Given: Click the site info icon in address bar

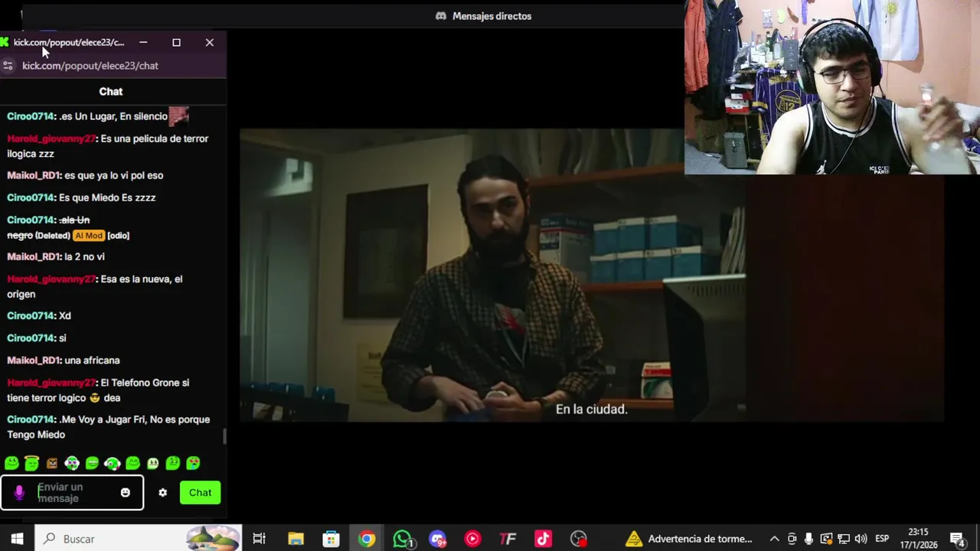Looking at the screenshot, I should 8,66.
